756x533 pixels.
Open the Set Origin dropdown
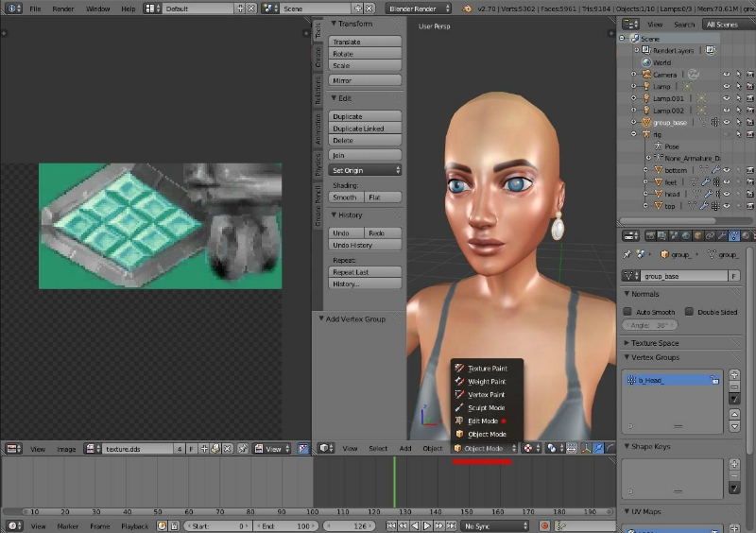[x=366, y=170]
